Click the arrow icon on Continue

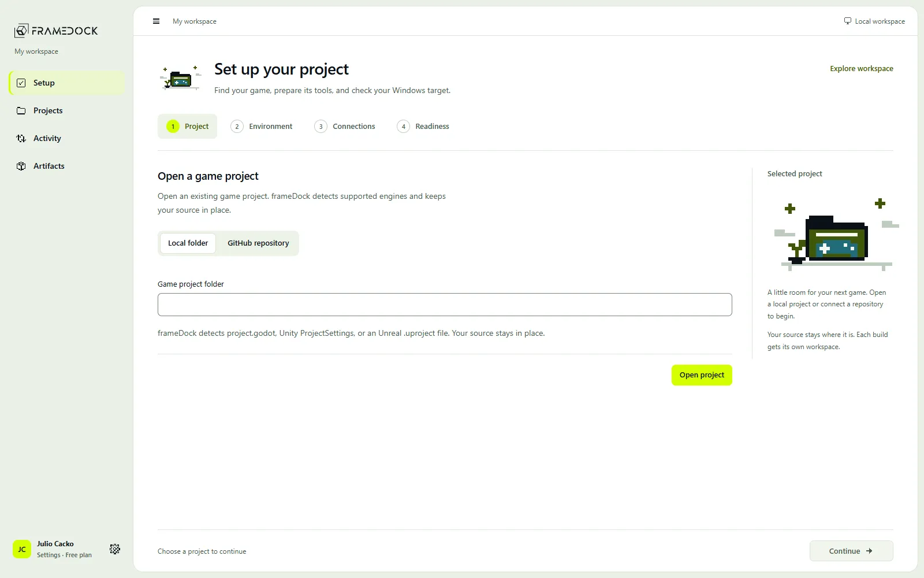tap(869, 551)
